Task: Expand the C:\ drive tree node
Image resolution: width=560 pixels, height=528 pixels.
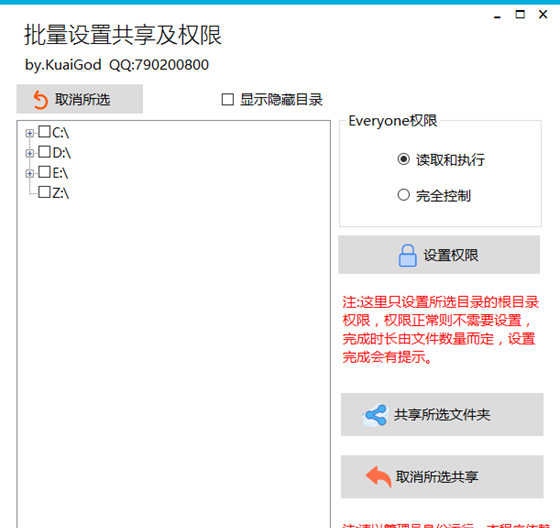Action: 30,133
